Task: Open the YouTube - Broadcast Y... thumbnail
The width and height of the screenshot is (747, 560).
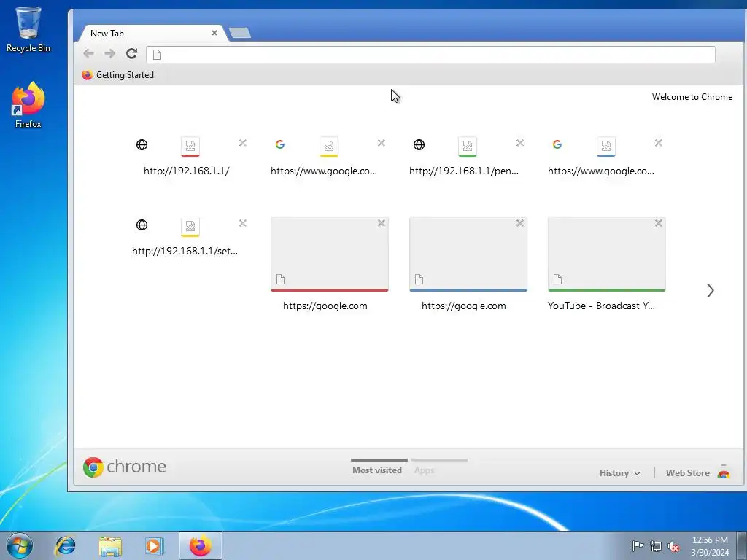Action: pyautogui.click(x=606, y=254)
